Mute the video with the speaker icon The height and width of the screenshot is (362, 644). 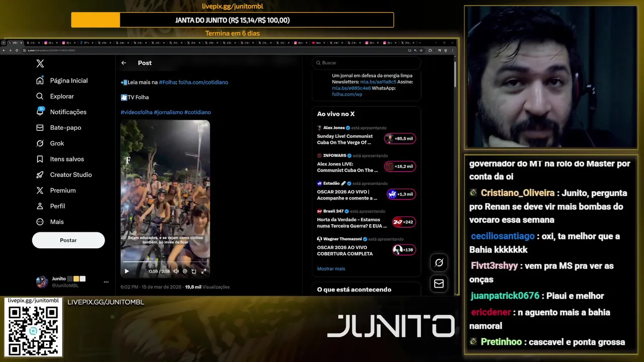coord(176,271)
